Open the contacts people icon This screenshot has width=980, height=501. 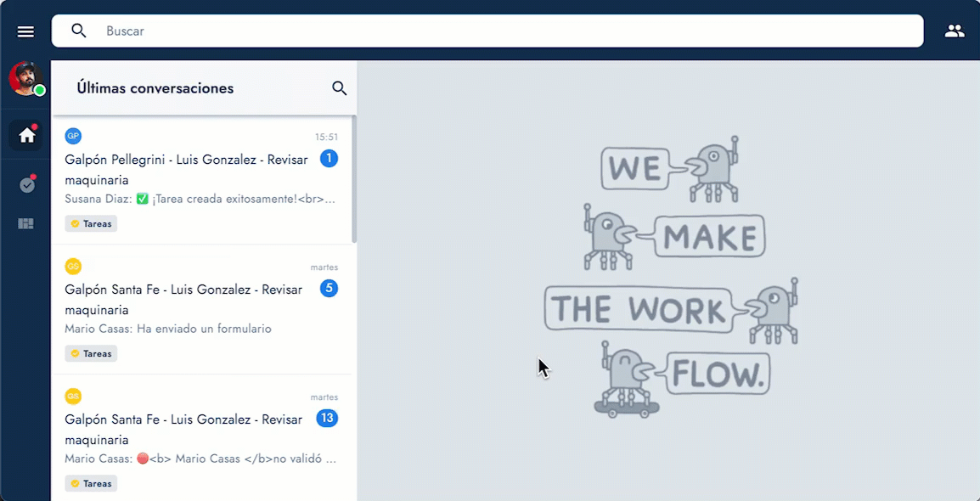955,31
